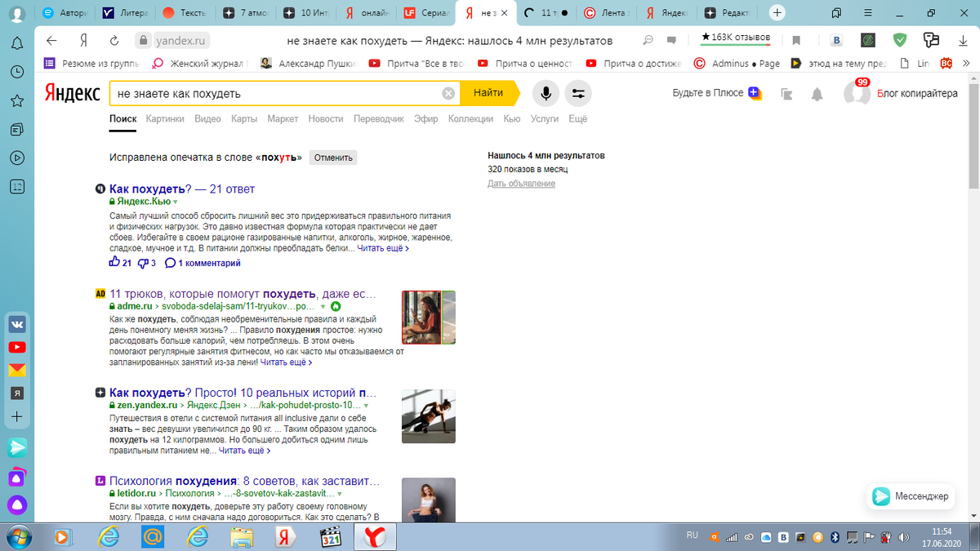This screenshot has width=980, height=551.
Task: Expand 'Читать ещё' in Yandex.Q snippet
Action: (x=383, y=248)
